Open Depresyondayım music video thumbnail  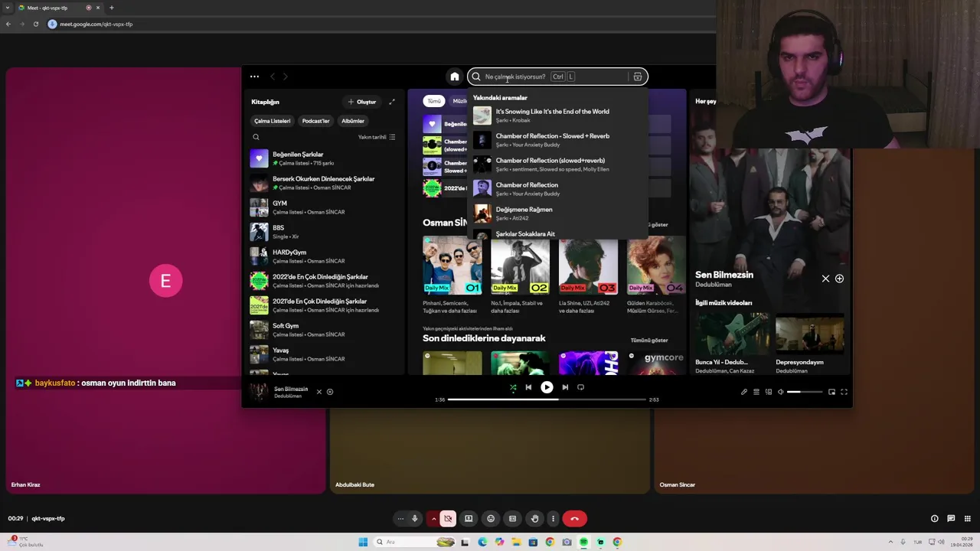click(810, 334)
